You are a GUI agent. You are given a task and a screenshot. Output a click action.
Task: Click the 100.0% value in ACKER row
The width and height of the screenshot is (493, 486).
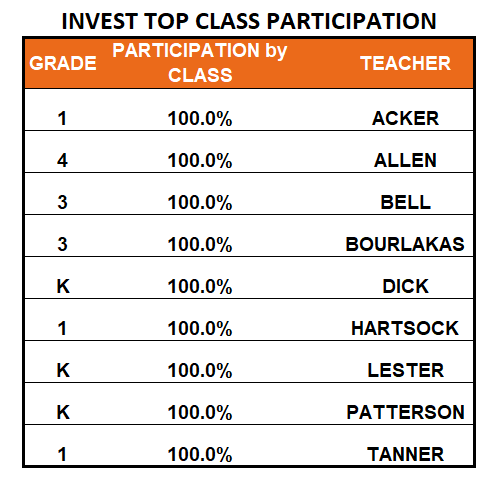(x=200, y=119)
